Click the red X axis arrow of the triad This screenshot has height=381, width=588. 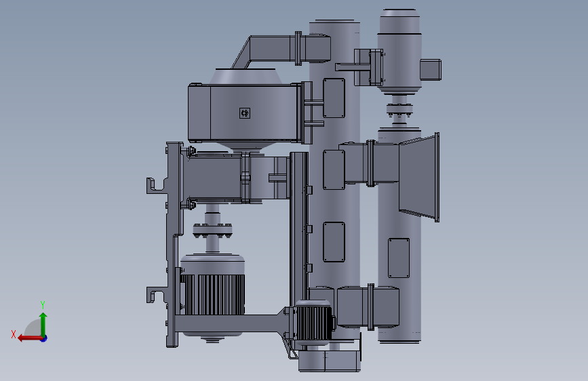(30, 338)
